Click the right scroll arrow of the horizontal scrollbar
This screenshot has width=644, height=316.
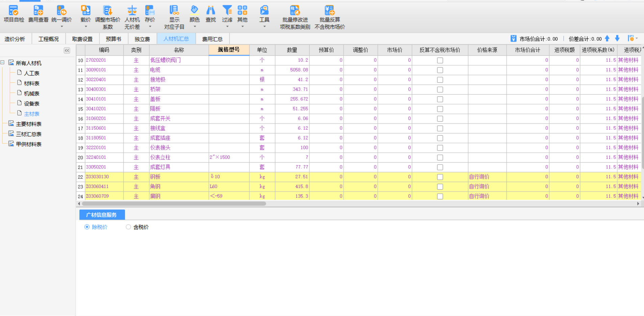638,203
